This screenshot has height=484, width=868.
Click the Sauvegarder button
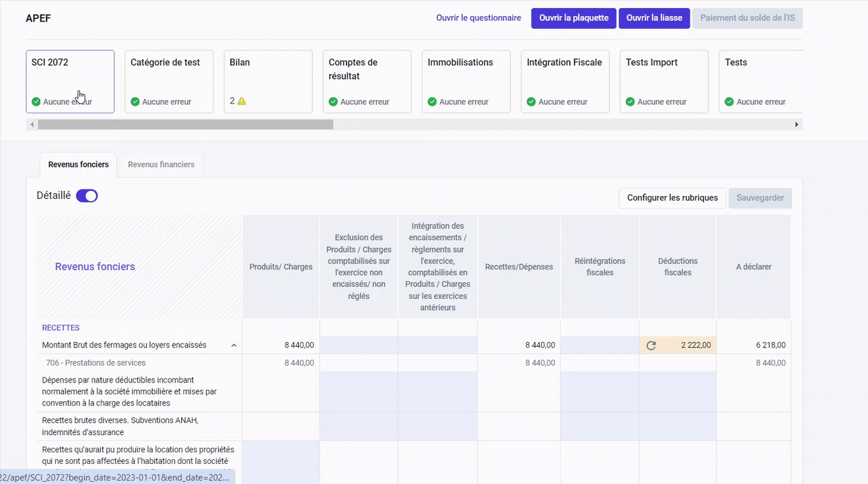(x=760, y=198)
